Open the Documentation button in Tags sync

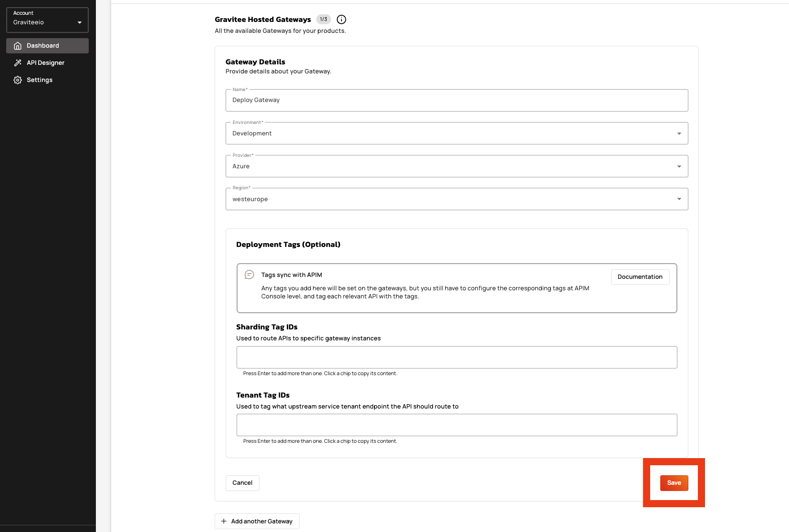(640, 277)
